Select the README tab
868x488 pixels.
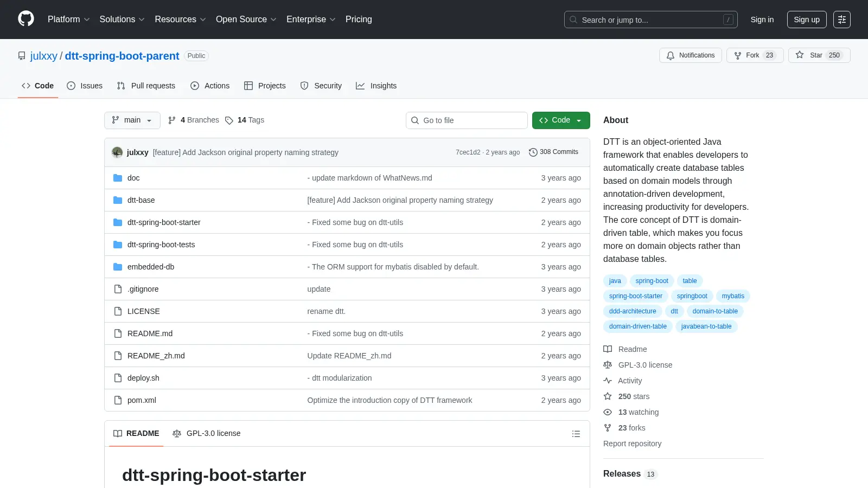136,433
